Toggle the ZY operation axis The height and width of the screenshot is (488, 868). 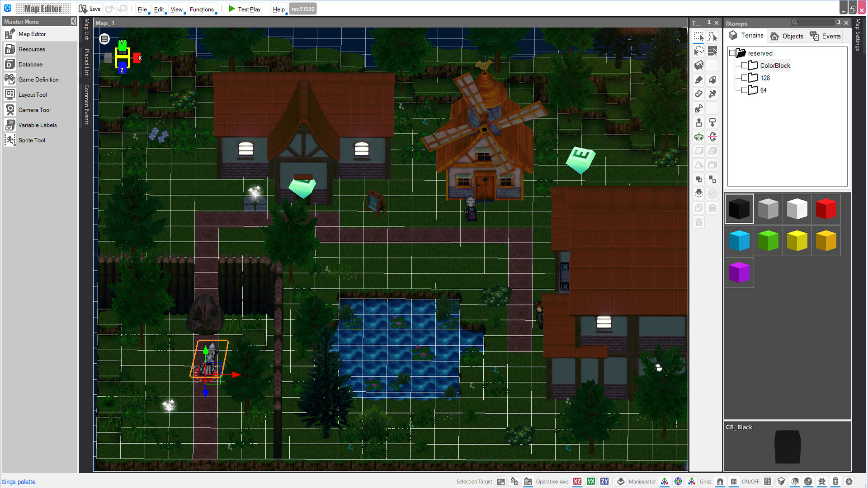point(604,482)
